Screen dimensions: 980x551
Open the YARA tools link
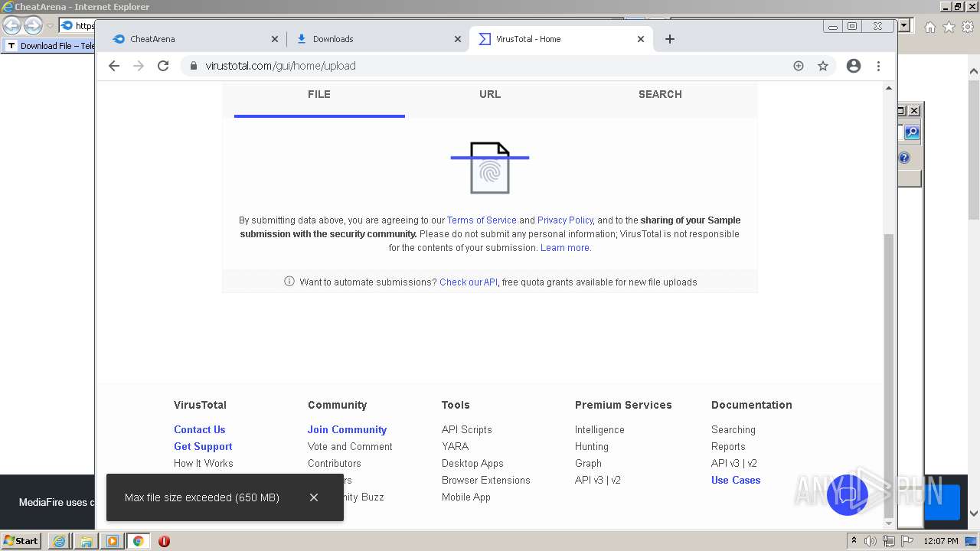(455, 446)
